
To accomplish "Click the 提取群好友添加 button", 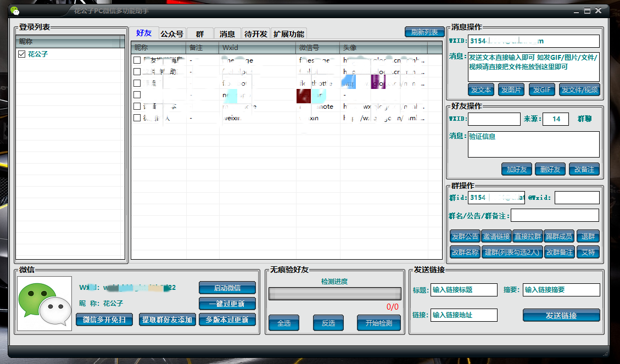I will (167, 320).
